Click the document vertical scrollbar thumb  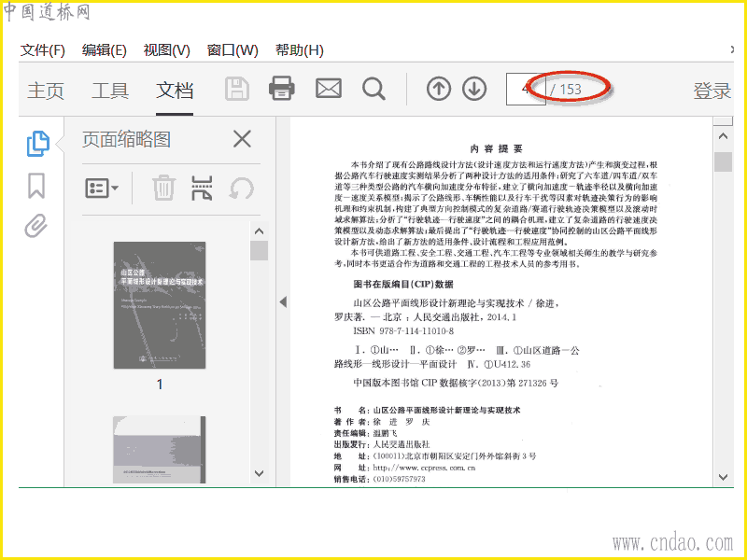tap(723, 161)
